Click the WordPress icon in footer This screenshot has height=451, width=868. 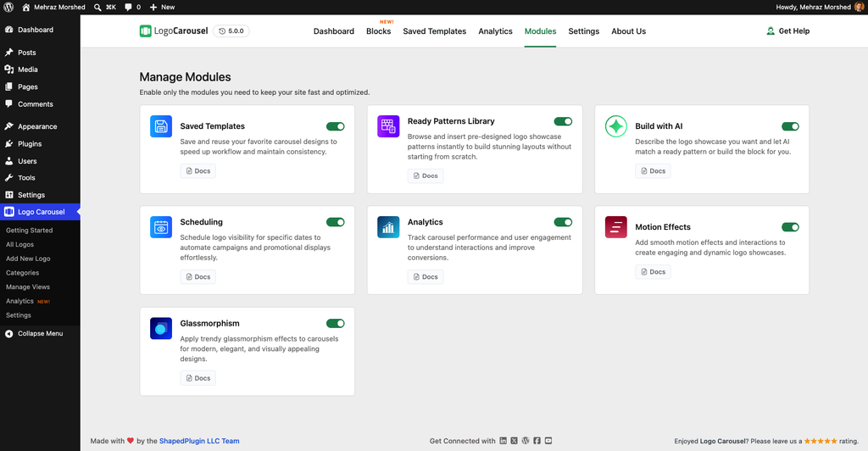coord(526,441)
